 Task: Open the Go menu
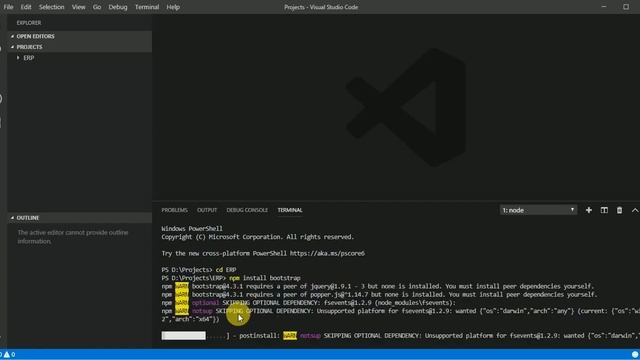click(x=97, y=7)
